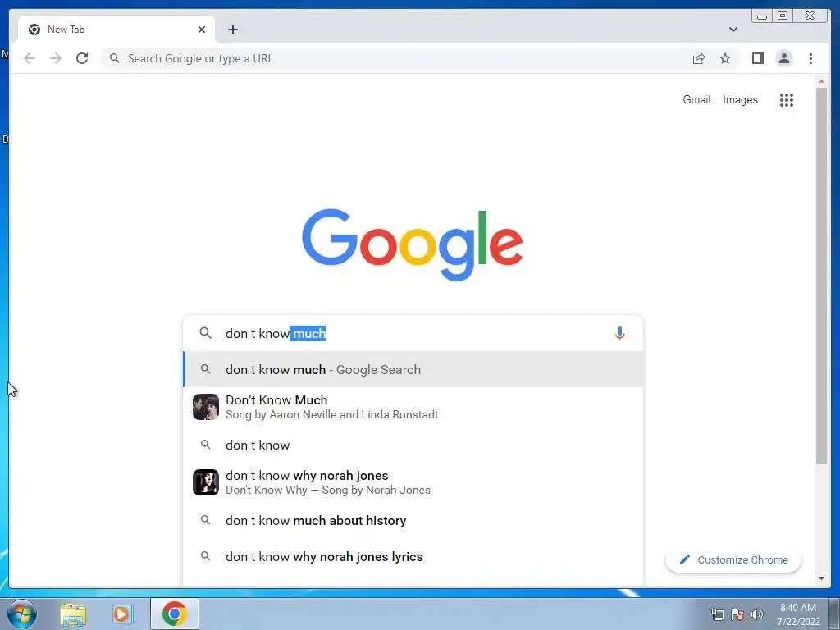Click magnifier icon beside 'much about history' suggestion
Viewport: 840px width, 630px height.
[x=205, y=519]
